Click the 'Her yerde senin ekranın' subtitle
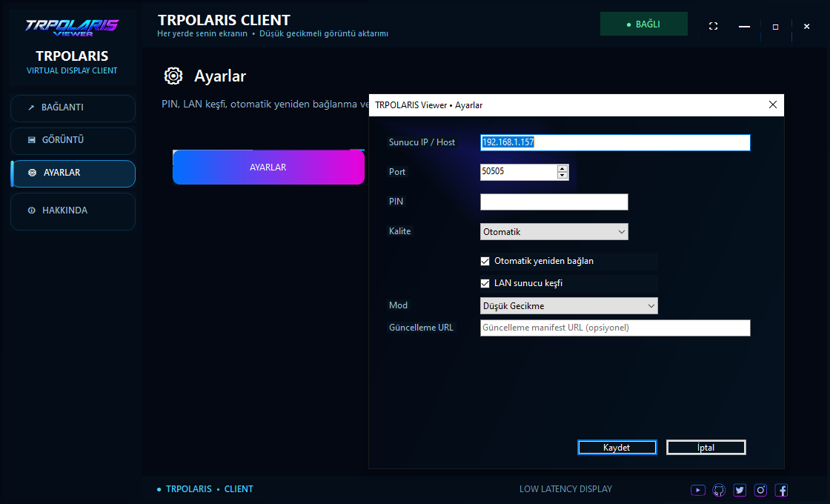The width and height of the screenshot is (830, 504). coord(202,34)
